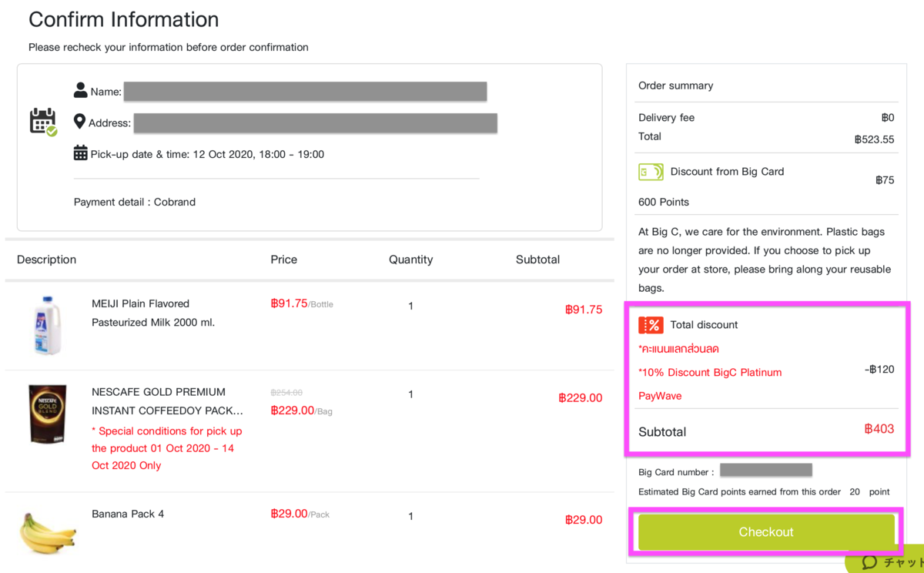924x573 pixels.
Task: Click the Order summary title
Action: (x=675, y=85)
